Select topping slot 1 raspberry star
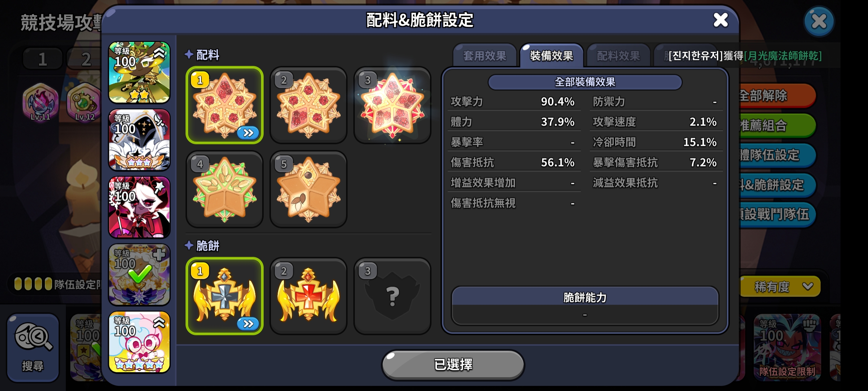Image resolution: width=868 pixels, height=391 pixels. 225,105
